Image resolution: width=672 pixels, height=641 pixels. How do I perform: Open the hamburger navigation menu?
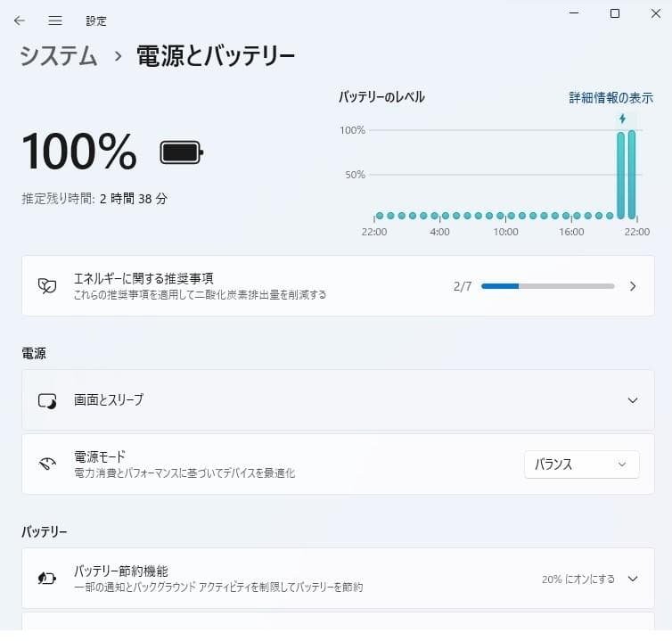tap(55, 21)
